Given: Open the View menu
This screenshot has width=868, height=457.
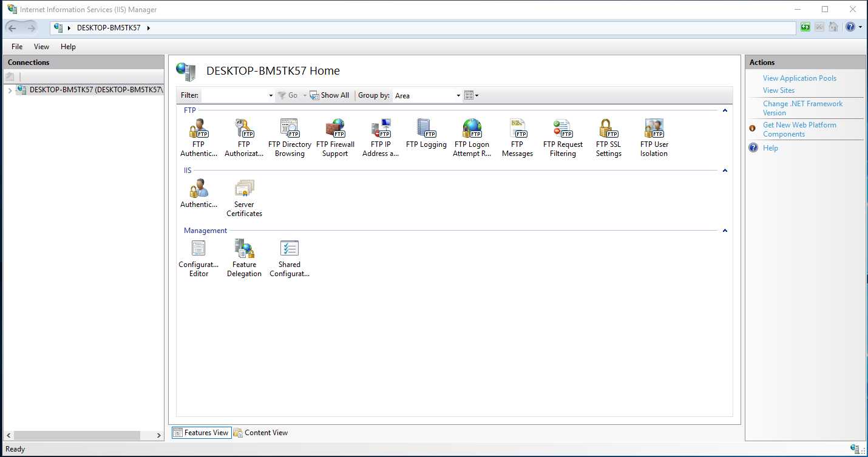Looking at the screenshot, I should [42, 47].
